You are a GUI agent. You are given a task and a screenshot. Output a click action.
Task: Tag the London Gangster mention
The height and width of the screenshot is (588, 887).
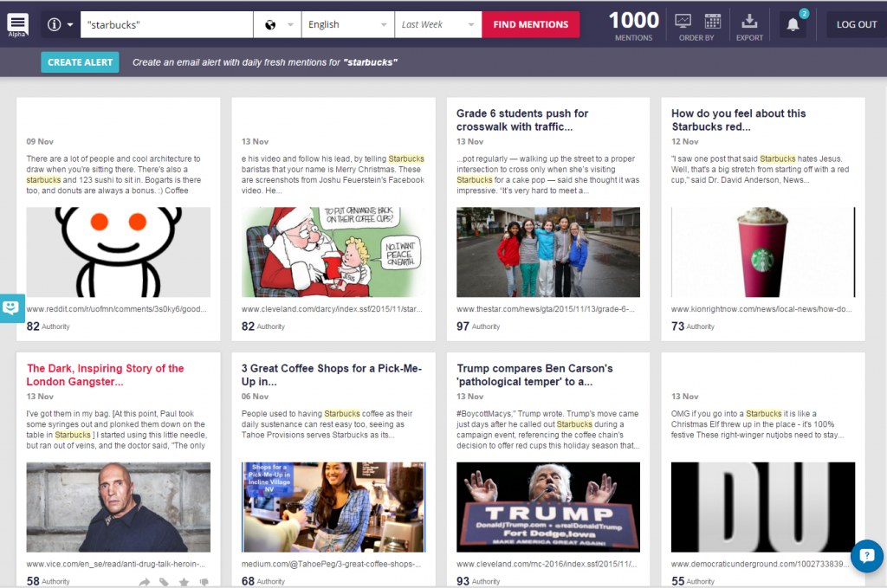[x=164, y=582]
